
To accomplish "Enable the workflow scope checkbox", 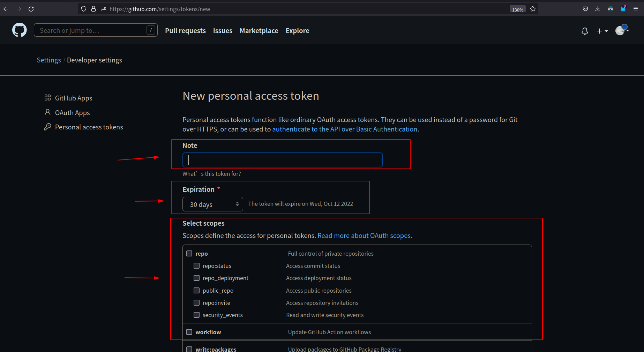I will pos(189,332).
